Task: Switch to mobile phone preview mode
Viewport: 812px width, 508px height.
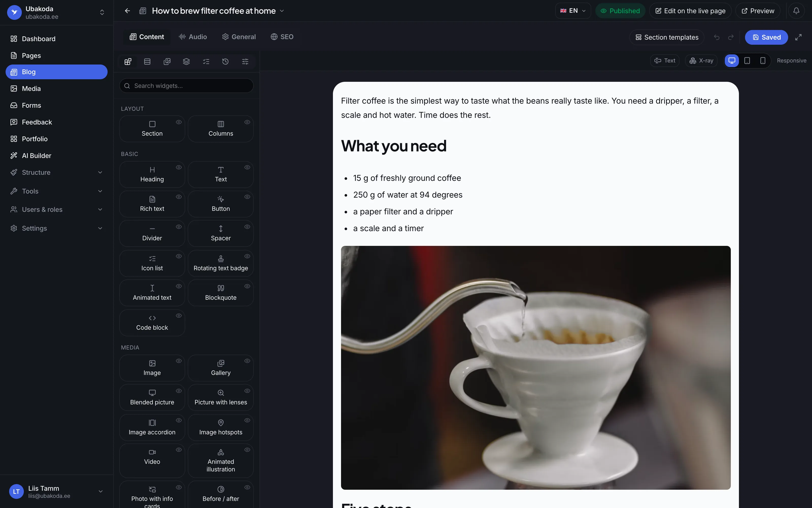Action: (763, 60)
